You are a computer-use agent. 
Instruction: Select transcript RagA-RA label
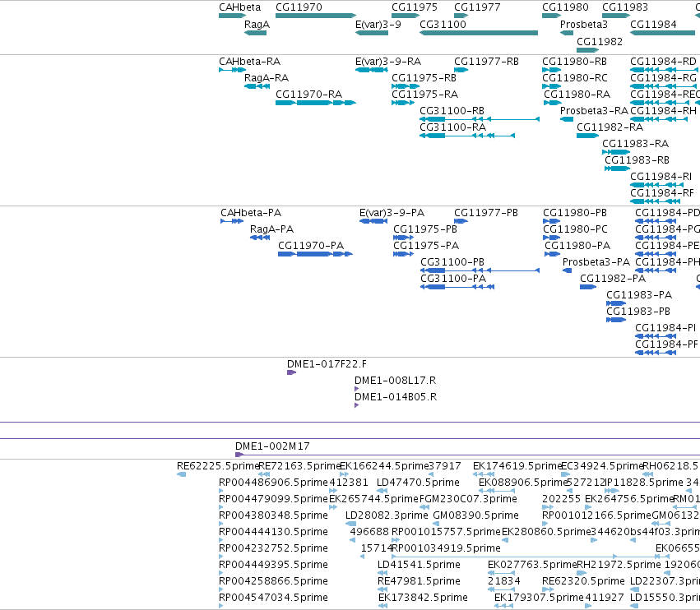267,78
